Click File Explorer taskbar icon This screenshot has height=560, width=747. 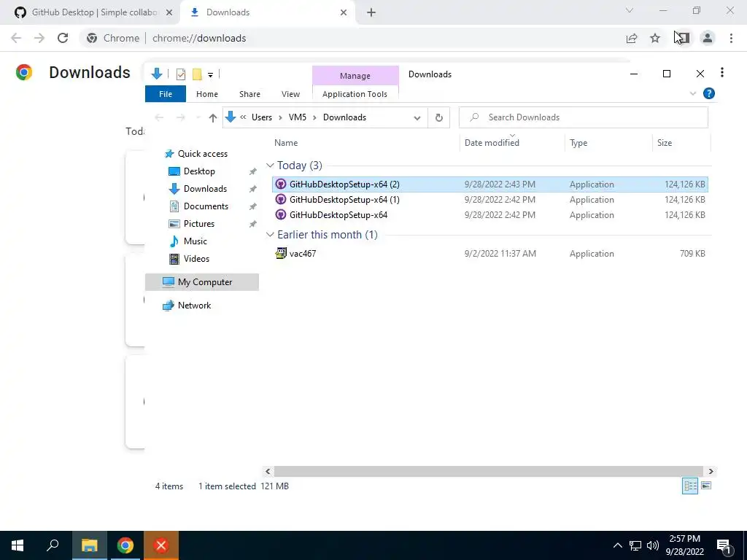coord(89,545)
